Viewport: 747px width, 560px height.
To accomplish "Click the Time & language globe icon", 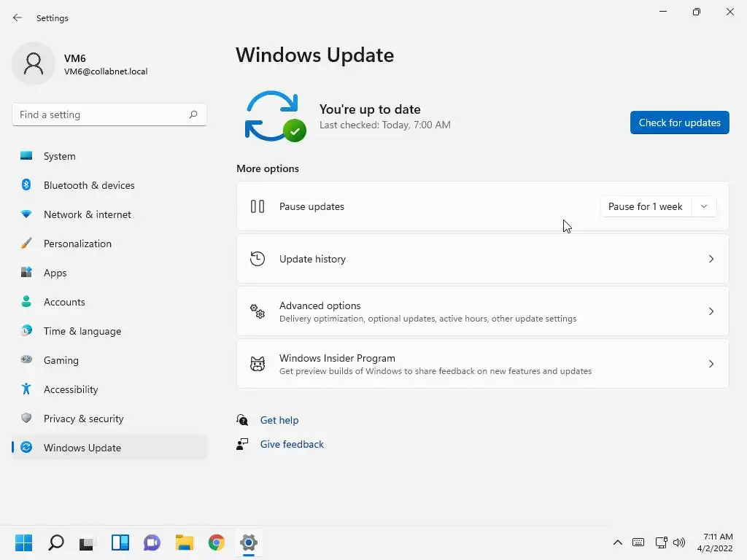I will pyautogui.click(x=26, y=330).
